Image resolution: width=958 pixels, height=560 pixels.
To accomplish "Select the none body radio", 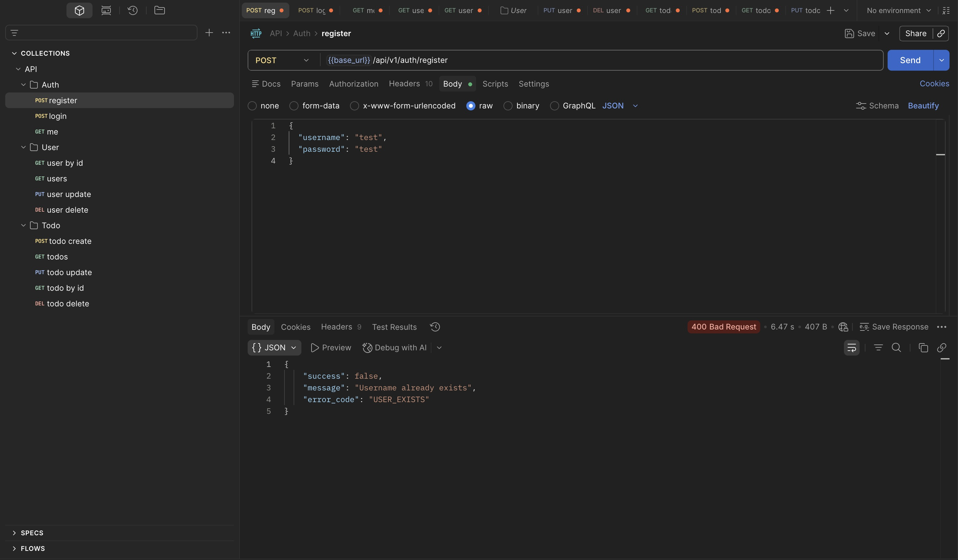I will point(253,105).
